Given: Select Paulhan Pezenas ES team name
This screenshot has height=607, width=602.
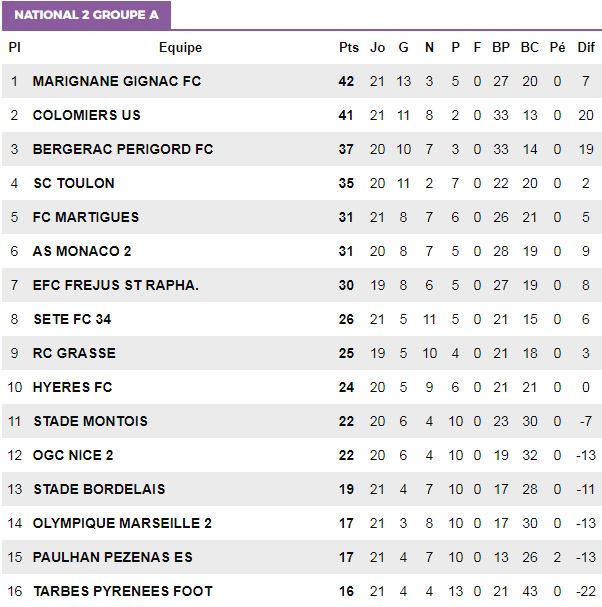Looking at the screenshot, I should pyautogui.click(x=113, y=557).
